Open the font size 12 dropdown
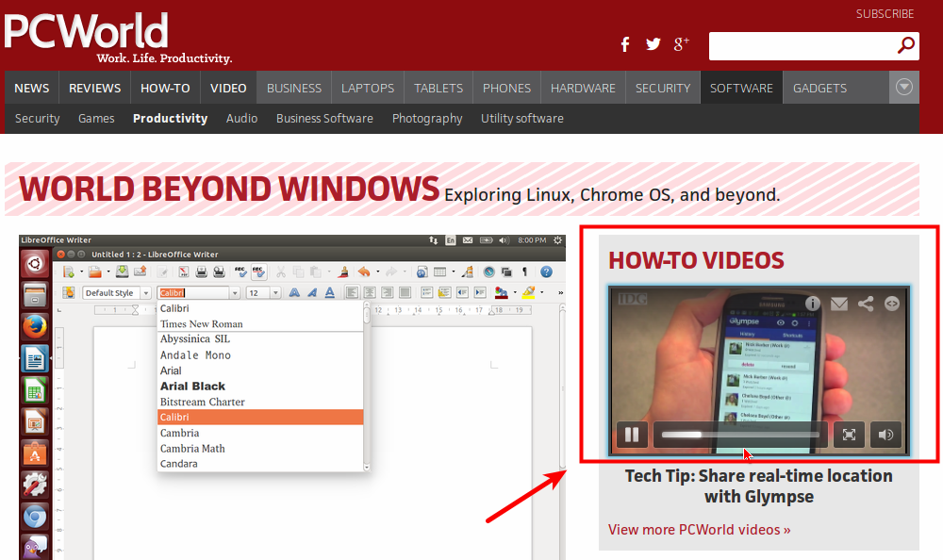Image resolution: width=943 pixels, height=560 pixels. (x=275, y=293)
